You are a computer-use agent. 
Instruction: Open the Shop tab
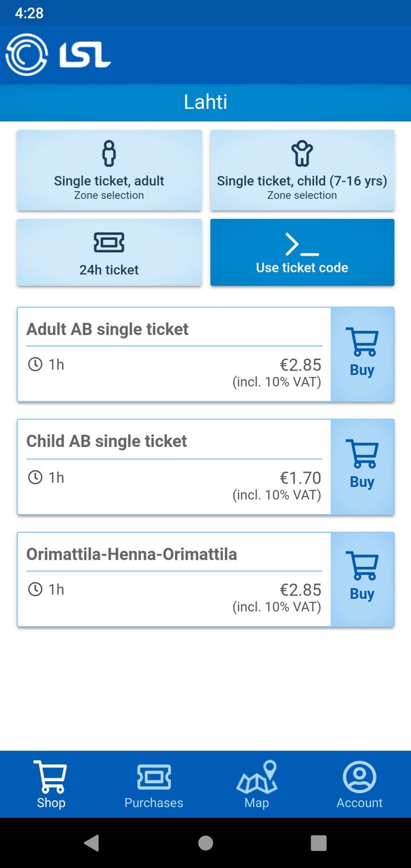tap(51, 785)
